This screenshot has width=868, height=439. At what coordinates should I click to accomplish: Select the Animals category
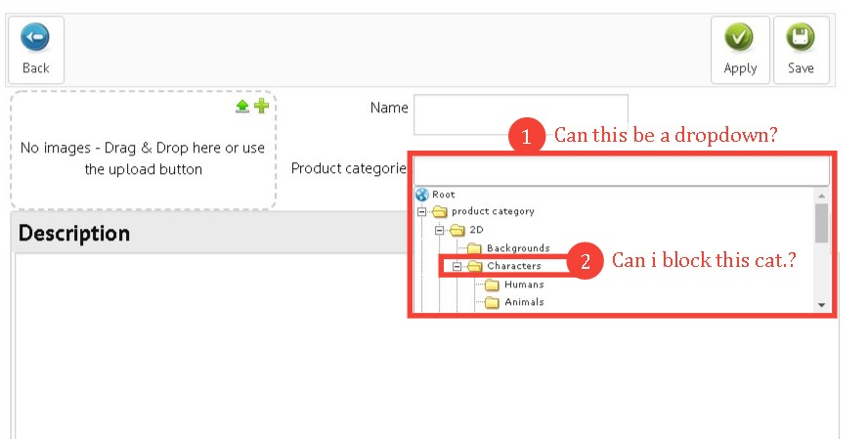pyautogui.click(x=524, y=302)
